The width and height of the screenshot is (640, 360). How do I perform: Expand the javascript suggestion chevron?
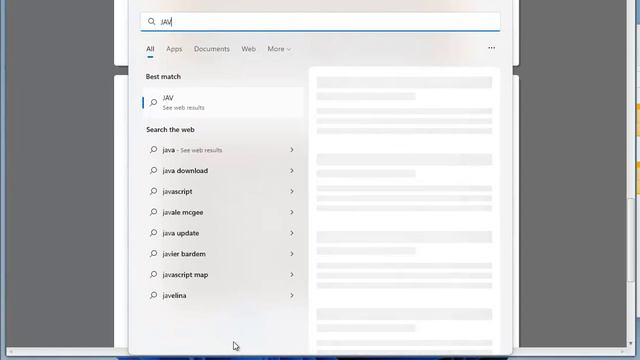pyautogui.click(x=292, y=191)
